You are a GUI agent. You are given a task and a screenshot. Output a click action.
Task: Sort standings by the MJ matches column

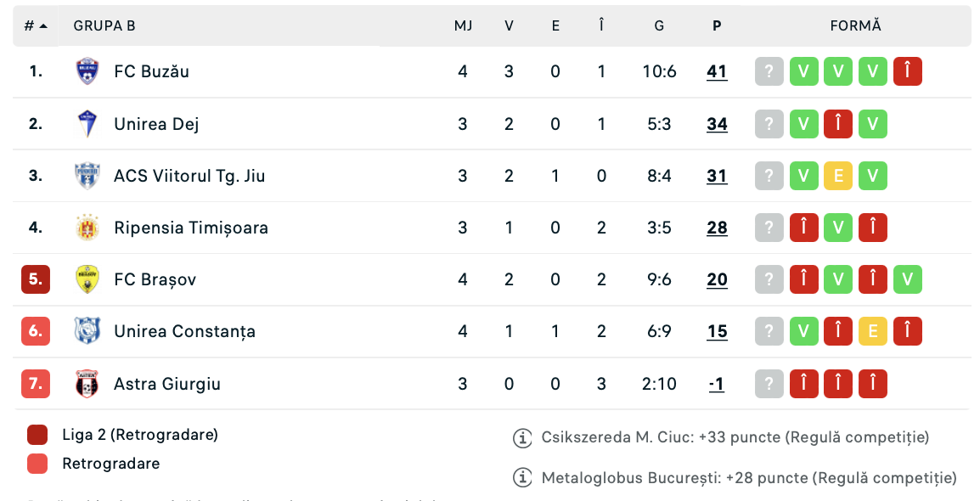pyautogui.click(x=463, y=25)
